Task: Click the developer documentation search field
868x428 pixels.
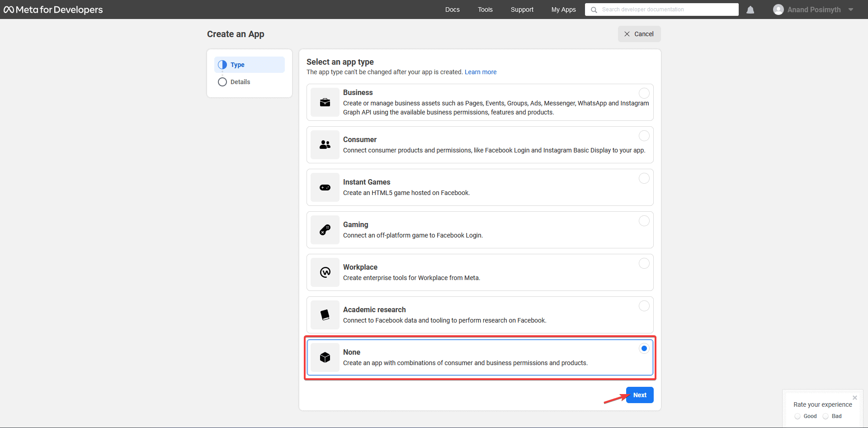Action: [661, 9]
